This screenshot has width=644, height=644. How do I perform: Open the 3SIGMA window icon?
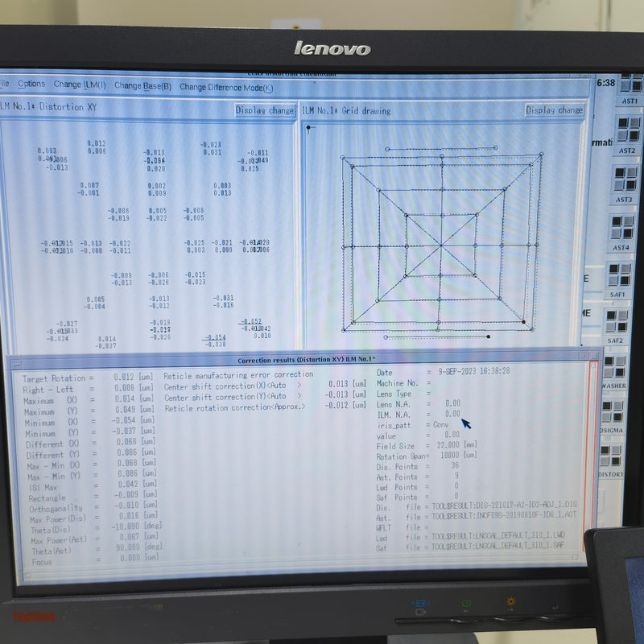pos(612,417)
